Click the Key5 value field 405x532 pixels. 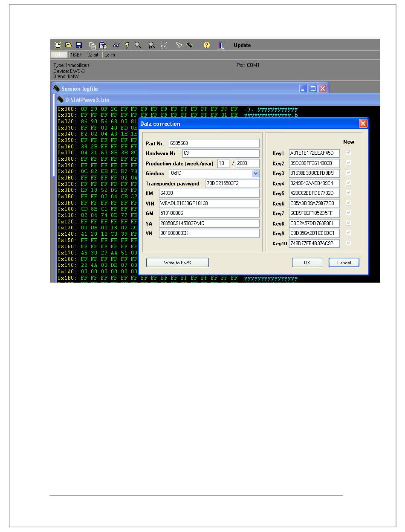(314, 194)
